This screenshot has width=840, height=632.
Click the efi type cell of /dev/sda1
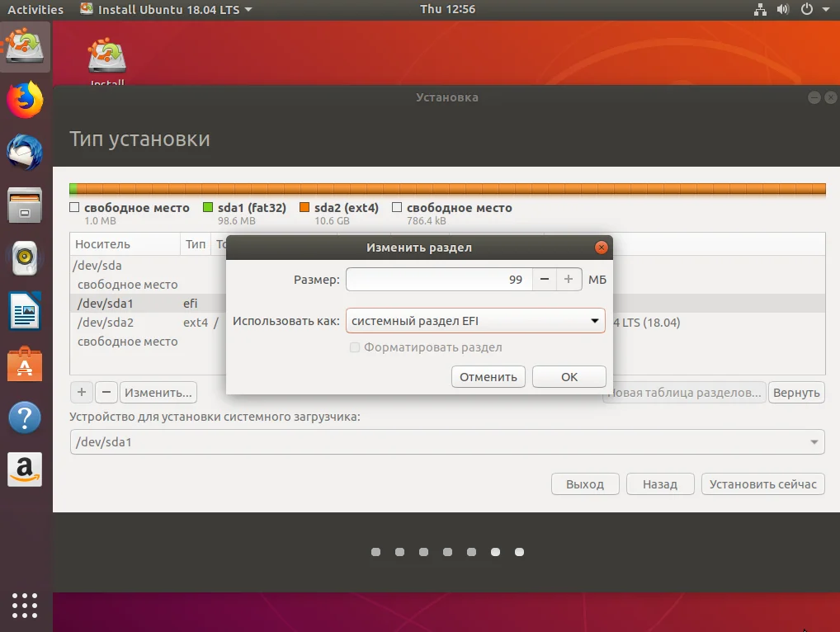tap(190, 304)
